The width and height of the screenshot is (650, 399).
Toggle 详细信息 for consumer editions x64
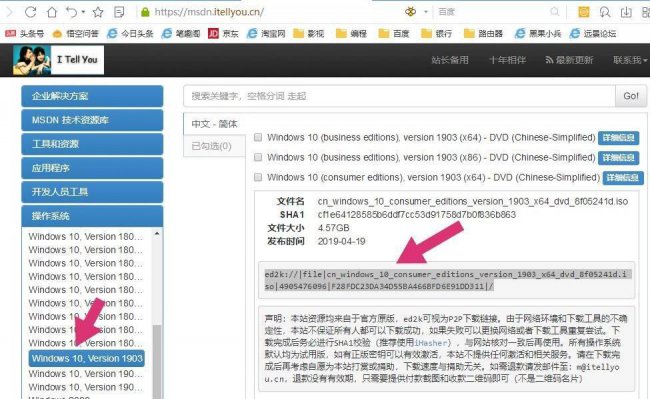coord(623,178)
